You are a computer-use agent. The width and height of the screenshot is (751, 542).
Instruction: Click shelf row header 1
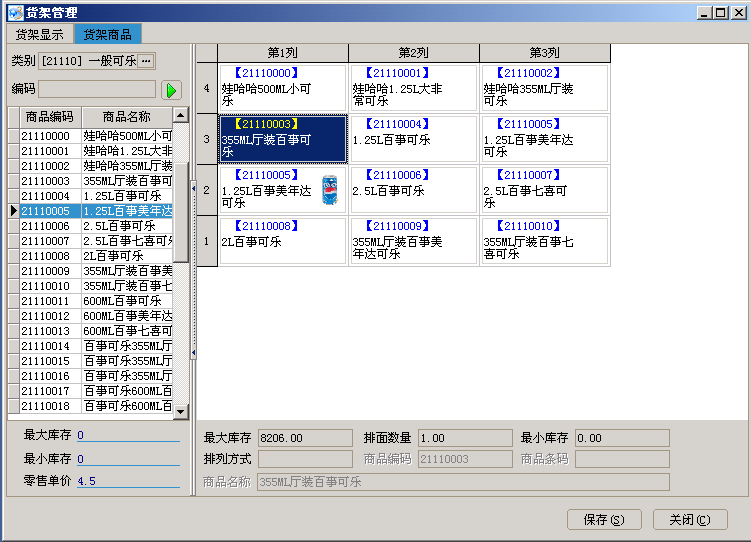pyautogui.click(x=207, y=241)
